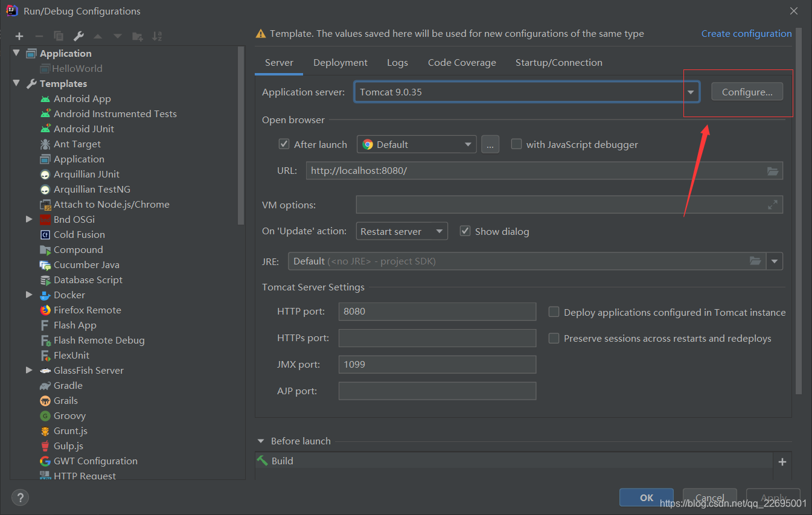Screen dimensions: 812x515
Task: Click the Configure... button
Action: [x=747, y=92]
